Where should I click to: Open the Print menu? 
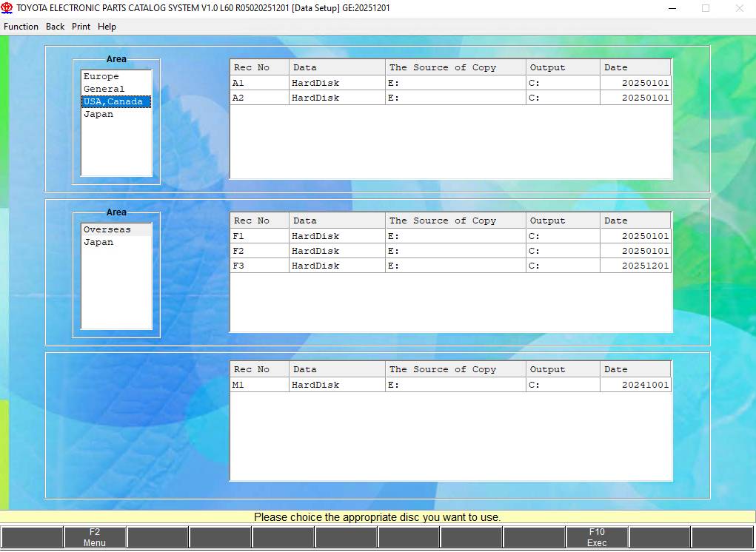tap(81, 27)
